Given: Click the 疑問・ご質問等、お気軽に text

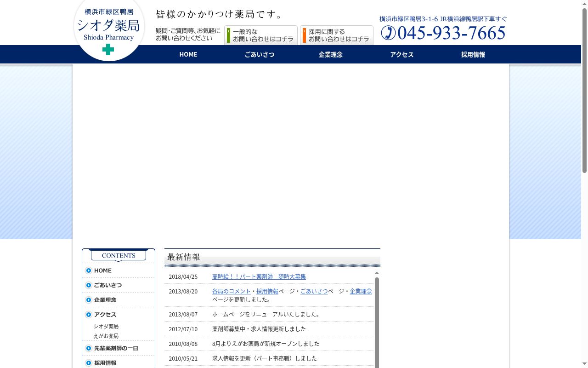Looking at the screenshot, I should (x=188, y=31).
